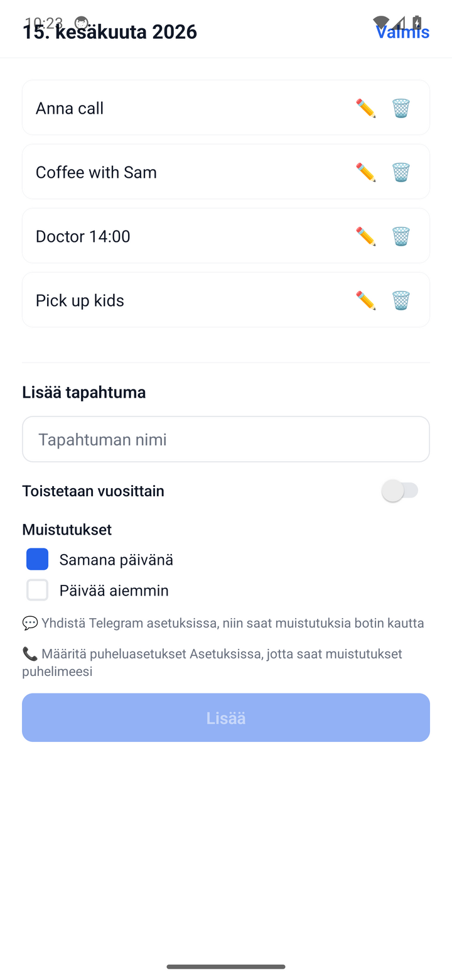Focus the Tapahtuman nimi input field
Image resolution: width=452 pixels, height=980 pixels.
click(x=226, y=439)
